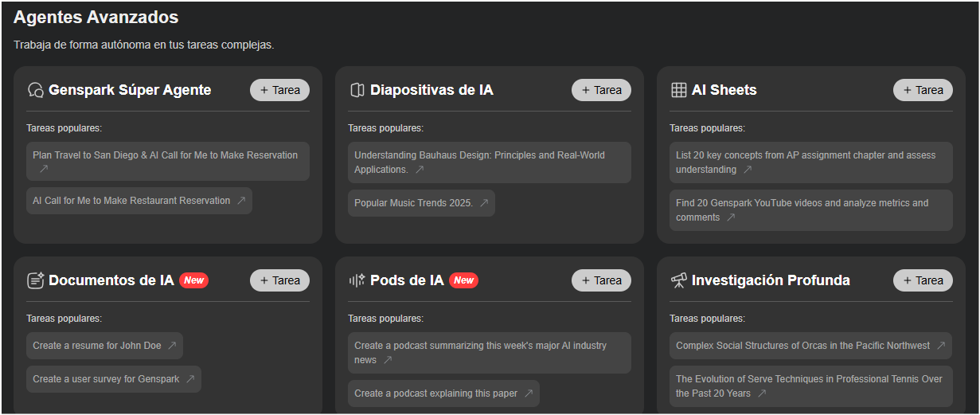
Task: Click arrow icon next to Popular Music Trends 2025
Action: pos(484,203)
